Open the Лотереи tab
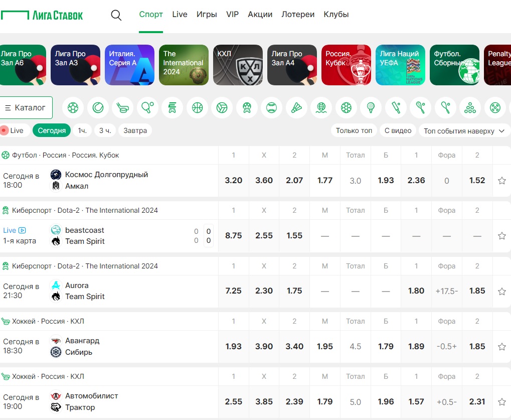The image size is (511, 420). point(298,15)
